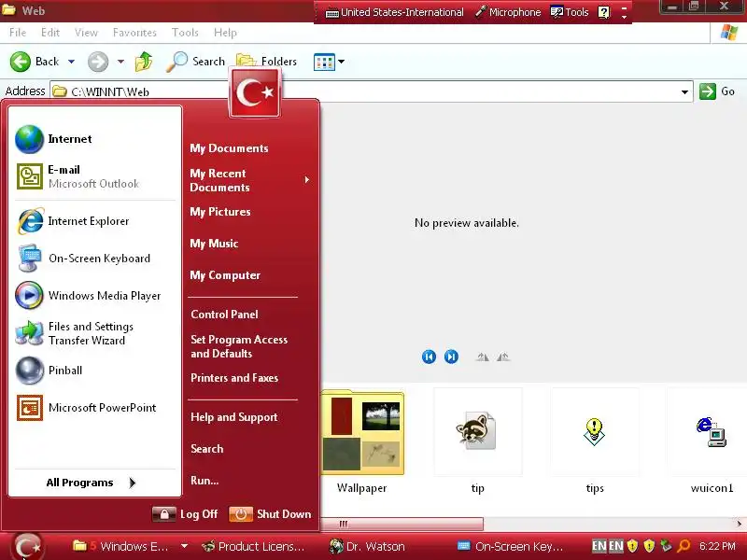
Task: Click the Forward arrow in Explorer
Action: click(x=98, y=62)
